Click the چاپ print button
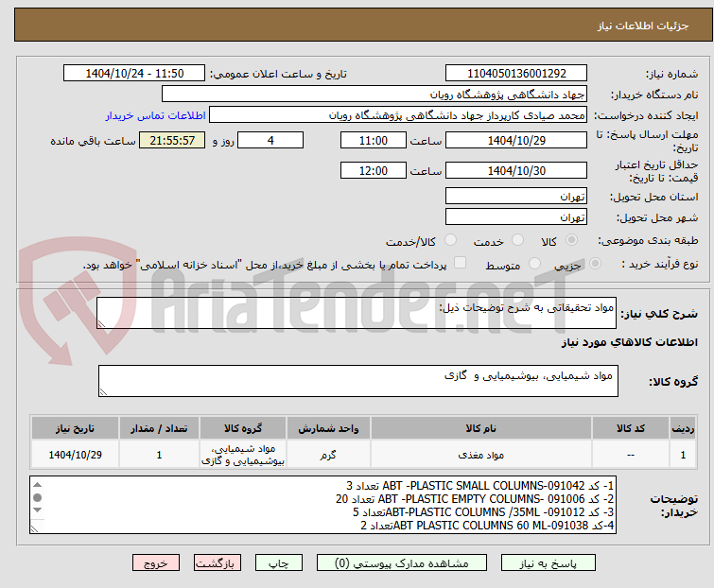The image size is (714, 588). (279, 563)
